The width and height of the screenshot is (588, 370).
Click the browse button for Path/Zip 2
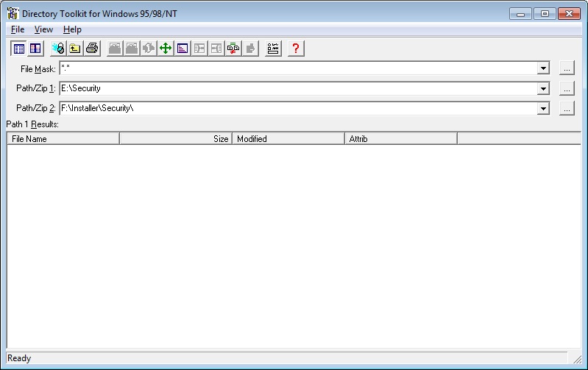pos(567,109)
